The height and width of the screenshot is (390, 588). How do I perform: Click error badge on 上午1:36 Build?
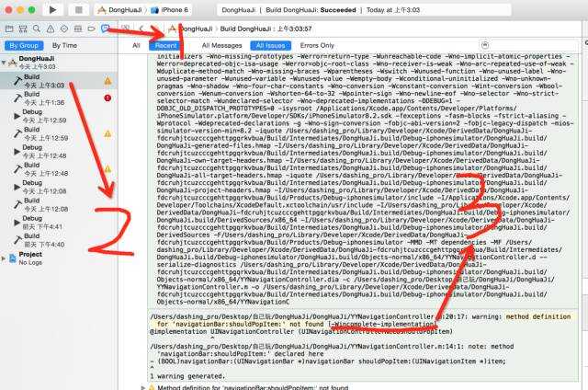coord(107,98)
